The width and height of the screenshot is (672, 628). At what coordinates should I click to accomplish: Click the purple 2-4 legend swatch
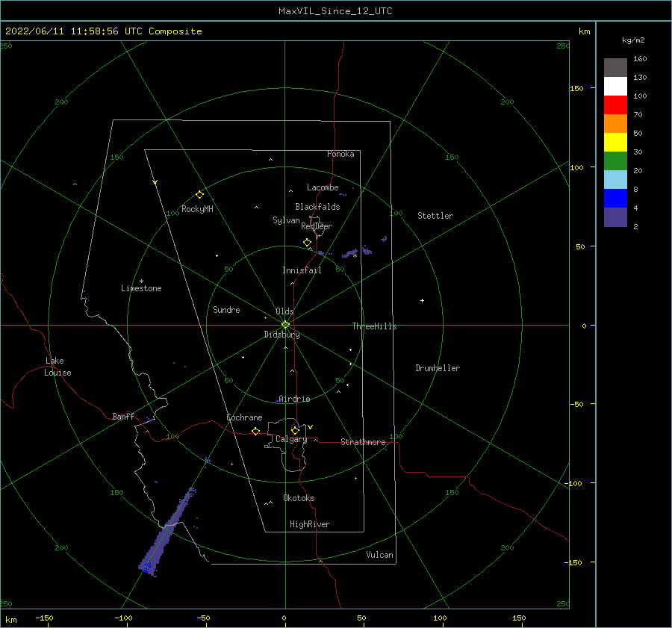point(615,217)
